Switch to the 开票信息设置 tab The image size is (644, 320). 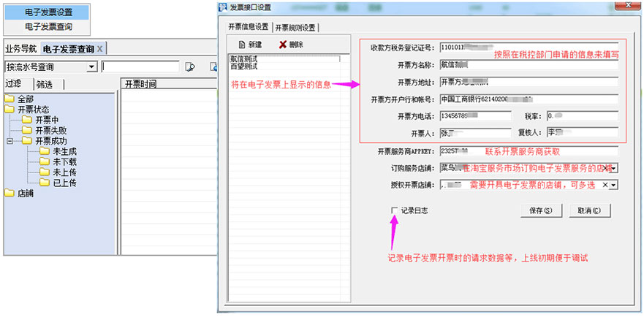(248, 26)
